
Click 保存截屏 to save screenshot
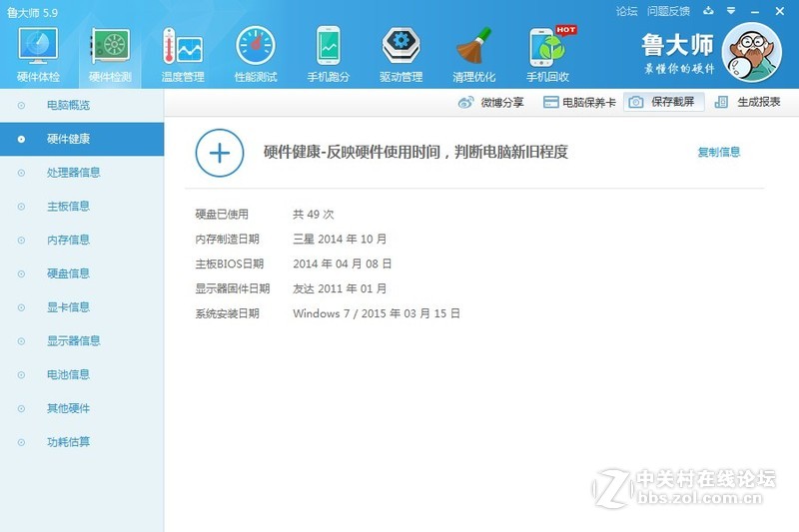pos(664,102)
